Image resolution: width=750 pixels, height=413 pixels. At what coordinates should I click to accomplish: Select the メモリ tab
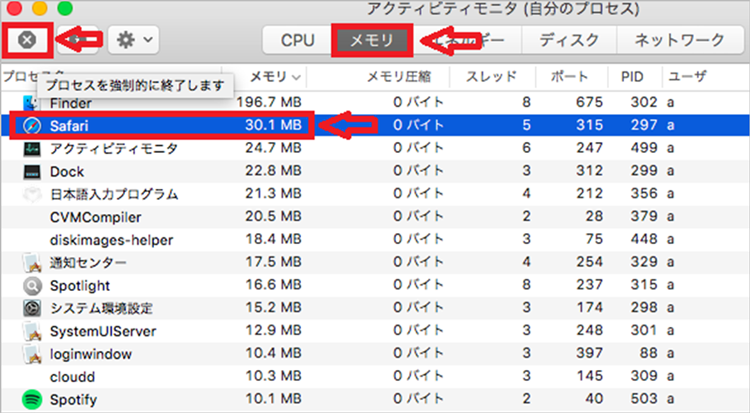click(372, 40)
